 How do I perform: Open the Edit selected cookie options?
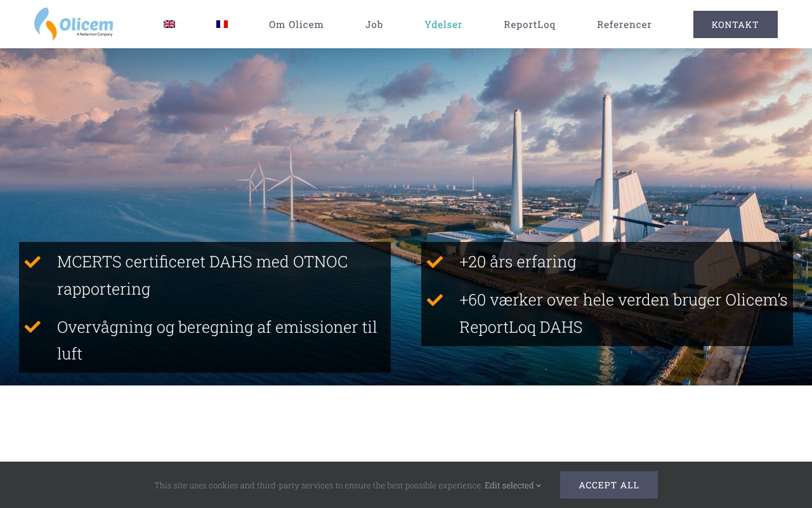509,485
